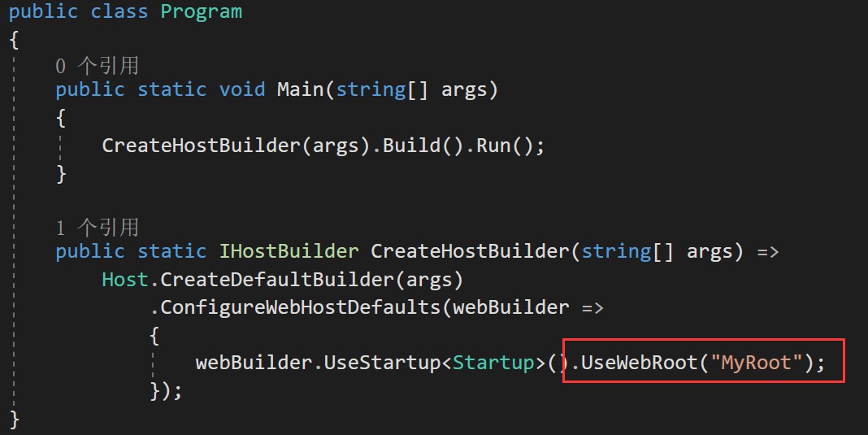Place cursor on the Program class name
The image size is (868, 435).
tap(201, 12)
